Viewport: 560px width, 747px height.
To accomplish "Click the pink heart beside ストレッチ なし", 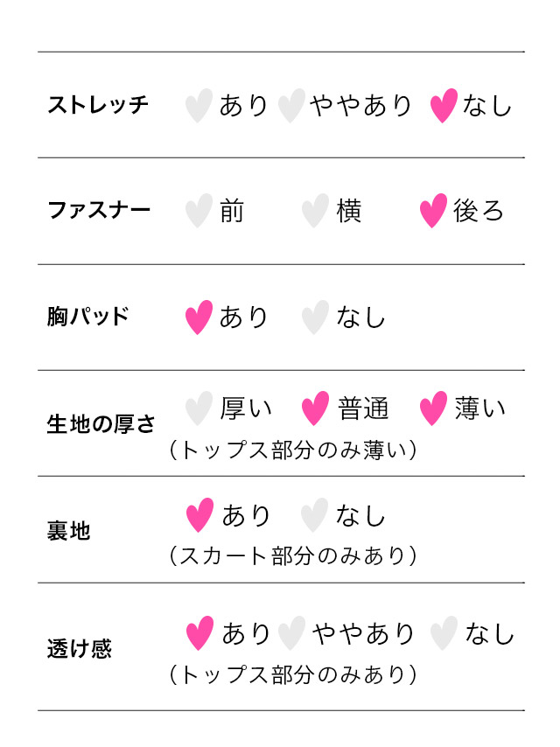I will click(444, 105).
